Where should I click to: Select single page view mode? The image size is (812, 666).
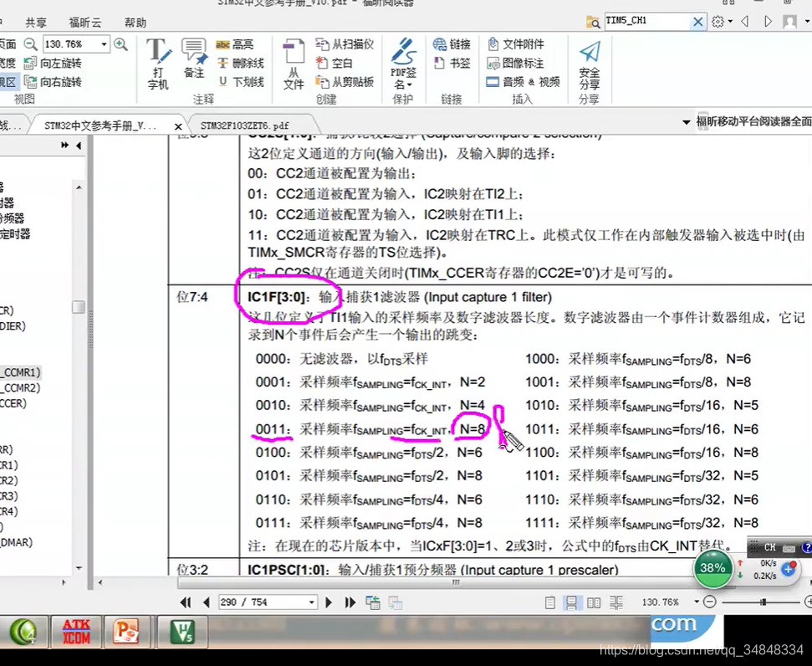550,602
